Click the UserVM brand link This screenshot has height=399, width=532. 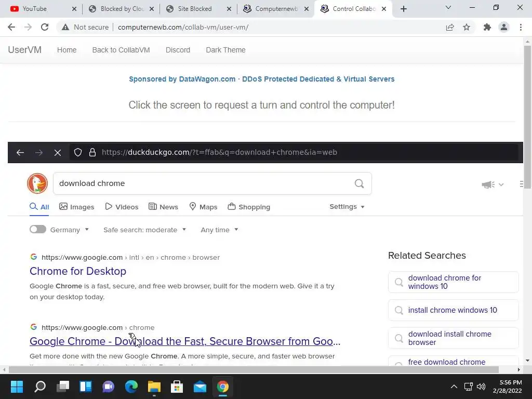(25, 50)
